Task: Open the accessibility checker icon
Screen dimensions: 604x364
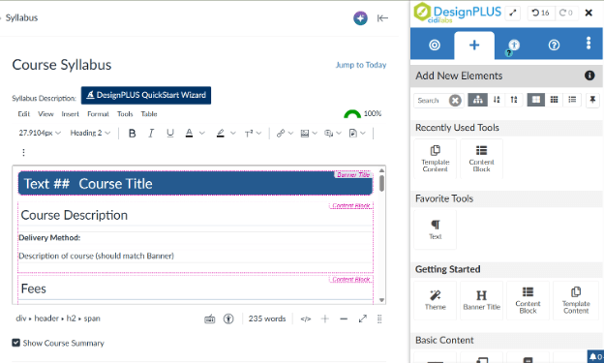Action: click(228, 318)
